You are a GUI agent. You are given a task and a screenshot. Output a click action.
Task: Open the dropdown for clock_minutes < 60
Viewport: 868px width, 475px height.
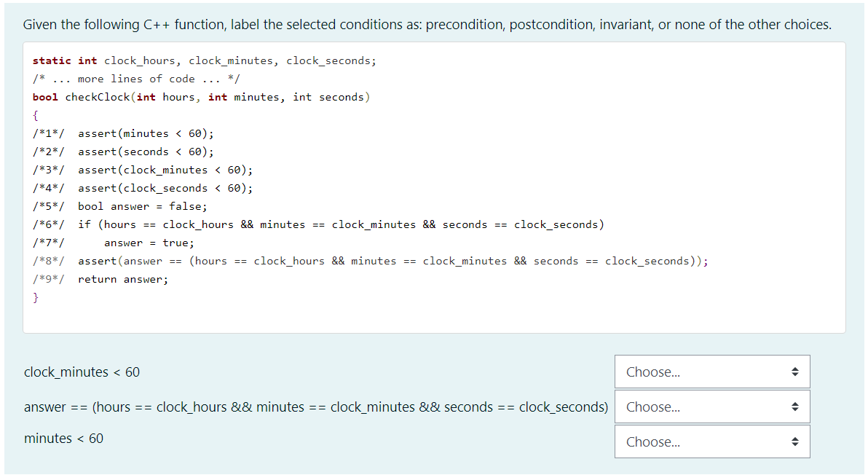click(711, 372)
